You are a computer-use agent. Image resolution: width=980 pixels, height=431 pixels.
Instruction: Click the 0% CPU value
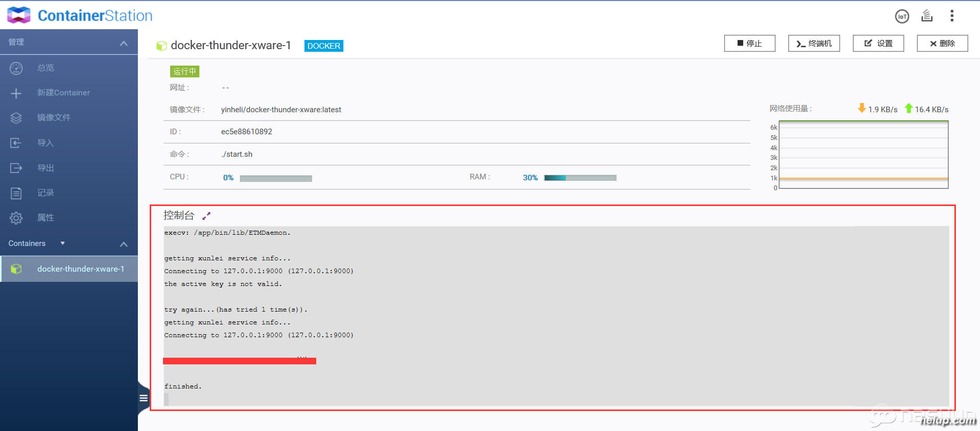click(228, 178)
